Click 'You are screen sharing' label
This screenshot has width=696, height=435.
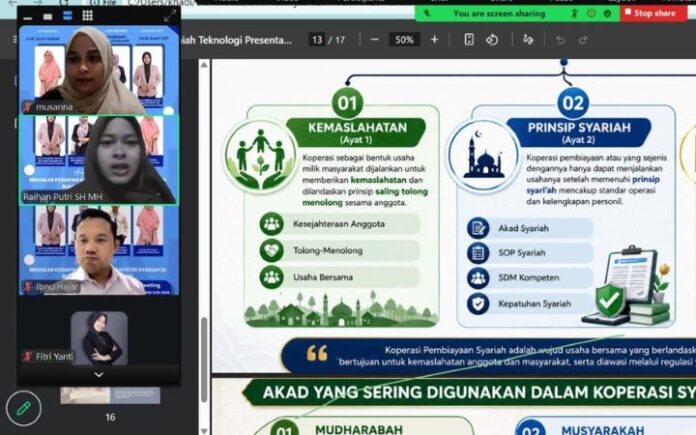(499, 14)
